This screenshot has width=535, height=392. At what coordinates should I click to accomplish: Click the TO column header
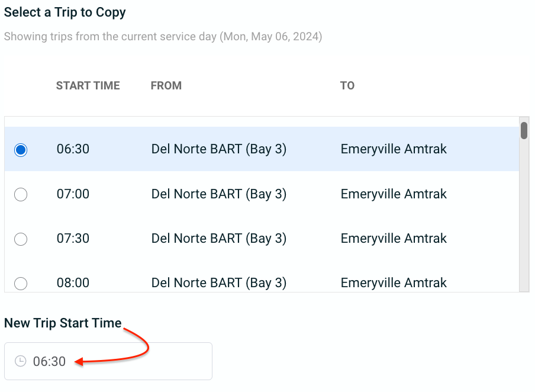click(347, 85)
